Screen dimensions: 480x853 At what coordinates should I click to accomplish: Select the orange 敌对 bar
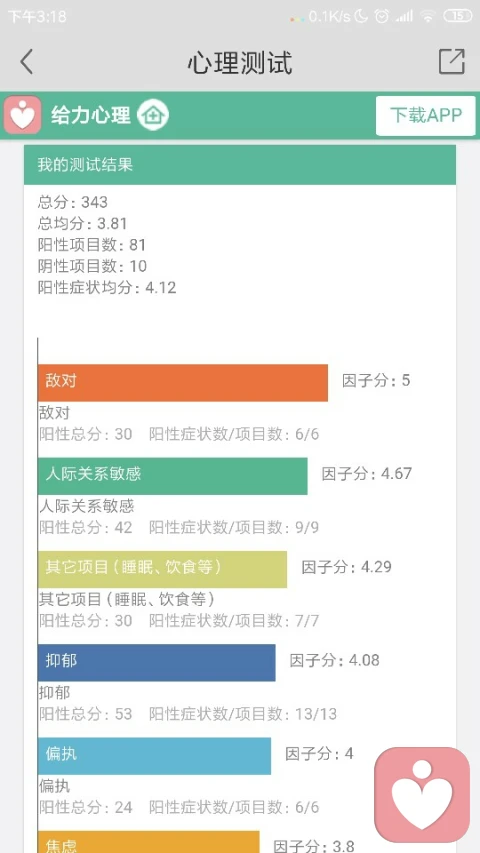(183, 382)
